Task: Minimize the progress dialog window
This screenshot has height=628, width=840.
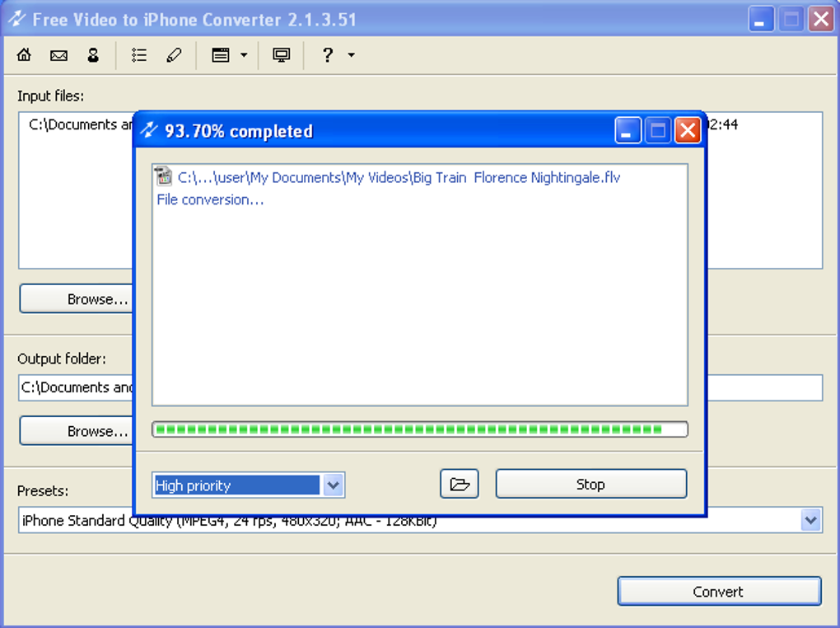Action: coord(628,130)
